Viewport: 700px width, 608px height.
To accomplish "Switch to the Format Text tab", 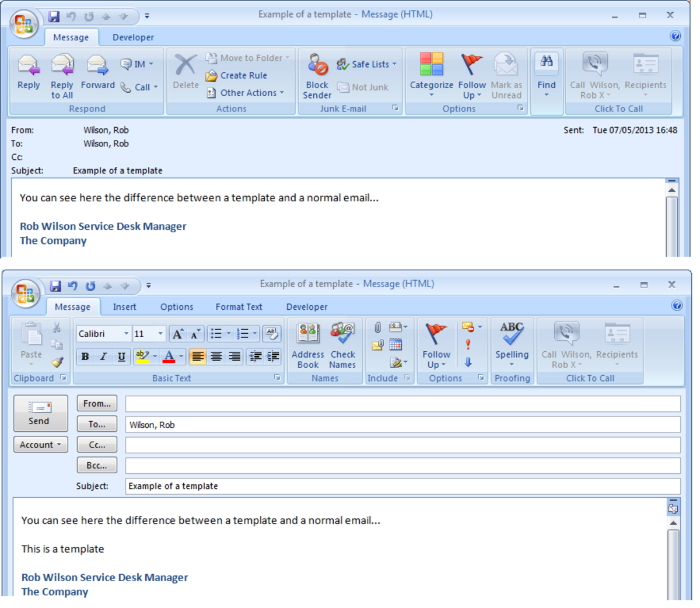I will 239,307.
